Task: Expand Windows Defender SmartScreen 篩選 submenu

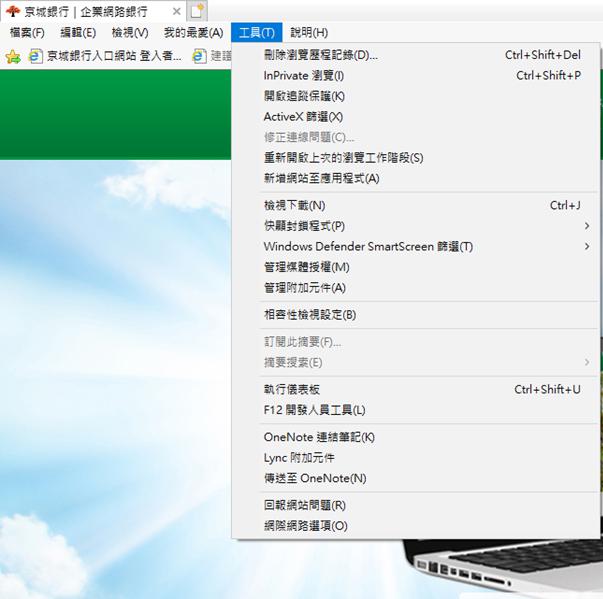Action: point(416,246)
